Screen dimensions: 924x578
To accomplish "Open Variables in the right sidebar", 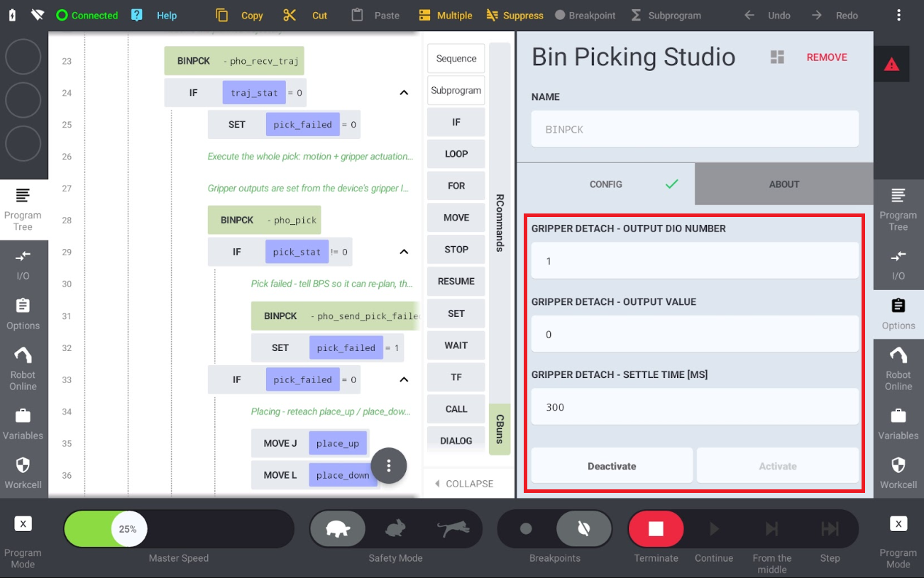I will [898, 424].
